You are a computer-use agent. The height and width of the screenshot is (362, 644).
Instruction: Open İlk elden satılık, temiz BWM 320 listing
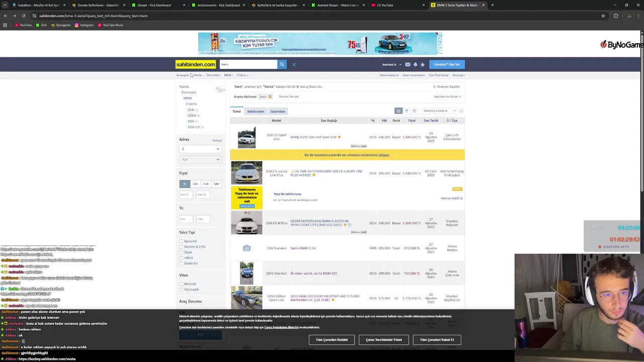313,274
